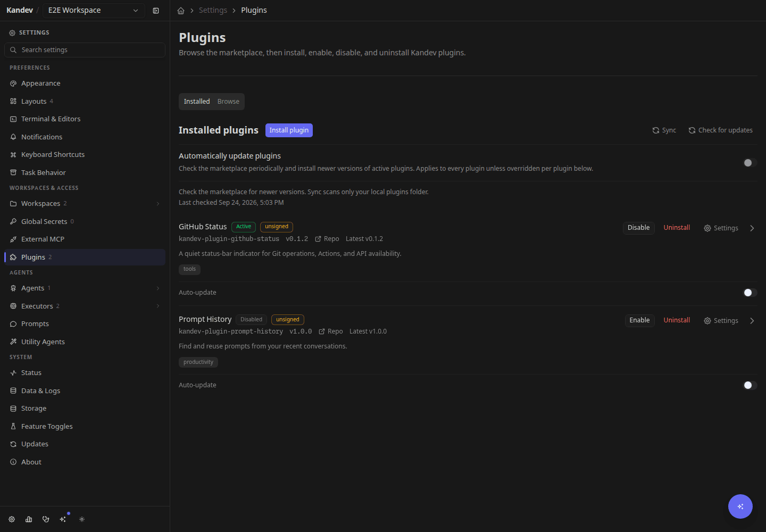Open the floating sparkle assistant button
The height and width of the screenshot is (532, 766).
point(740,506)
